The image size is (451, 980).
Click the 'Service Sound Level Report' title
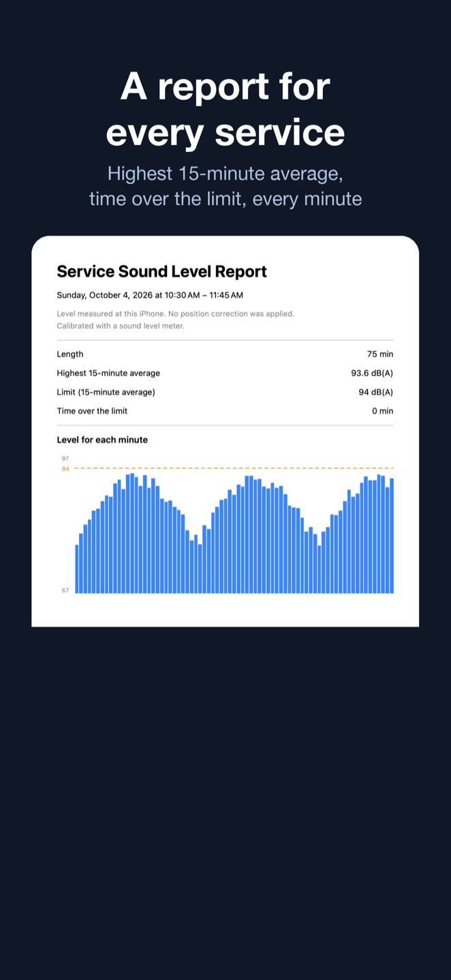coord(161,271)
